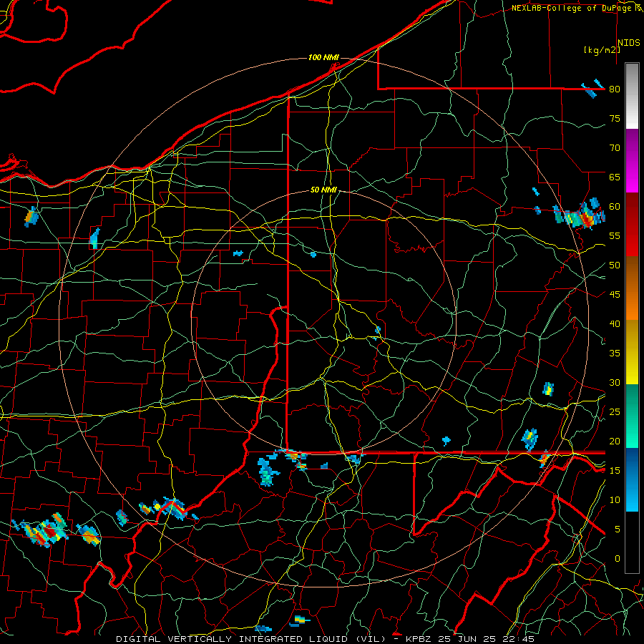The width and height of the screenshot is (644, 644).
Task: Click the 65 value on the VIL scale
Action: point(615,177)
